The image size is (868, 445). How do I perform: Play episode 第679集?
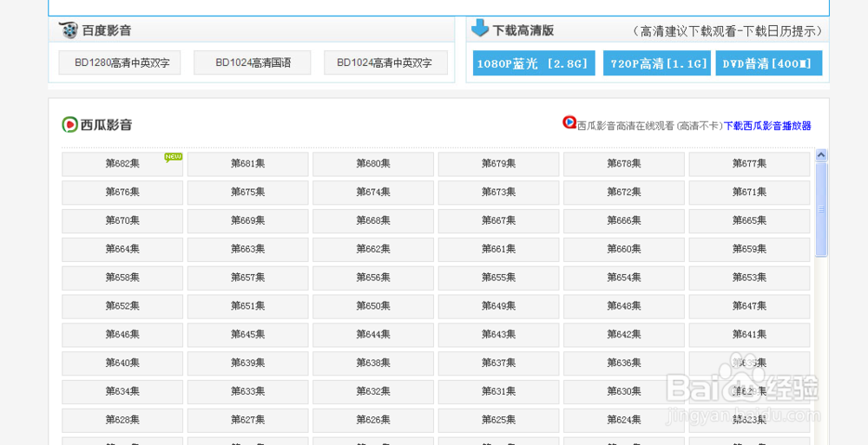(x=498, y=164)
